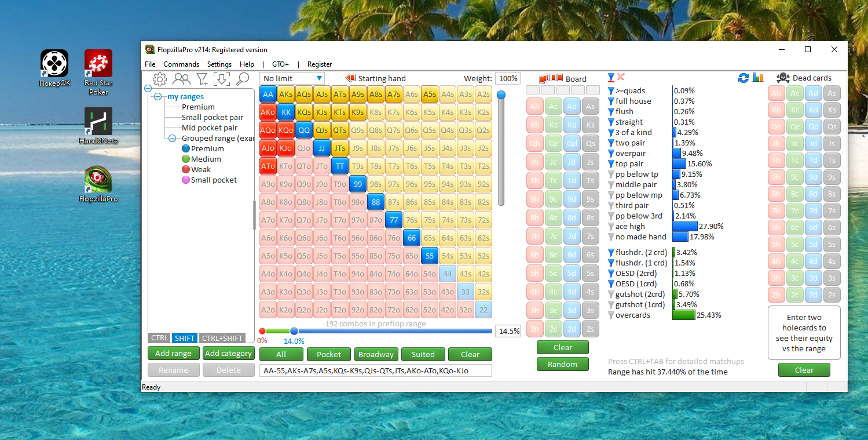Toggle the grey overcards filter funnel
Image resolution: width=868 pixels, height=440 pixels.
click(x=611, y=315)
